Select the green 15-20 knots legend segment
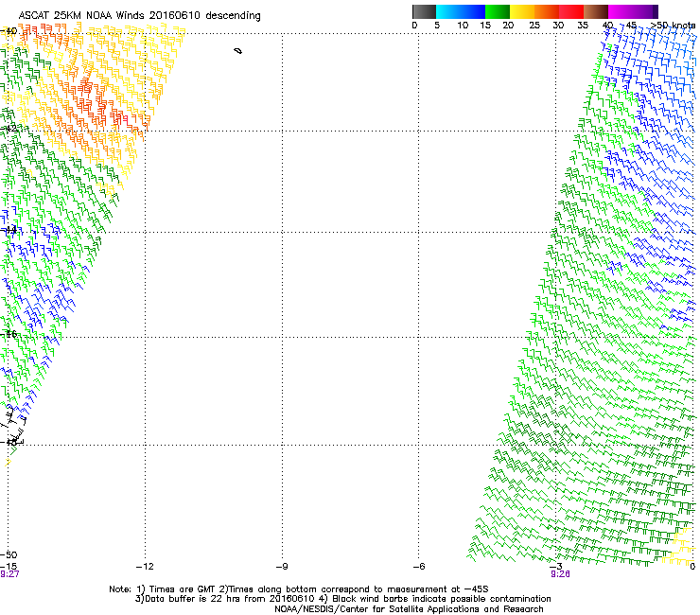The height and width of the screenshot is (615, 700). (x=498, y=11)
